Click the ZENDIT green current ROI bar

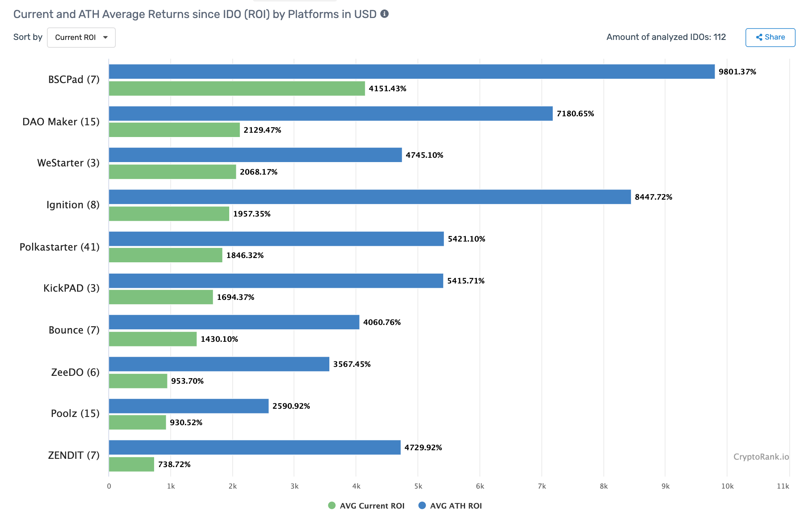coord(131,464)
